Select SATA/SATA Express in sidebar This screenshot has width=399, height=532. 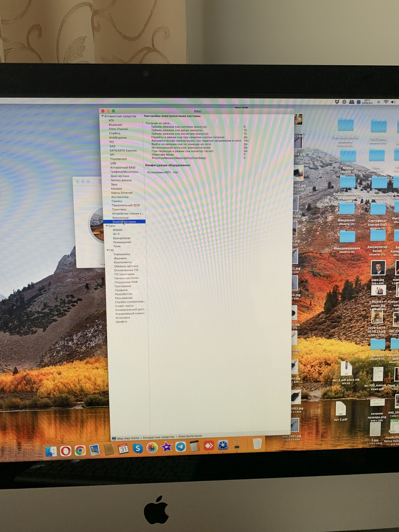pyautogui.click(x=123, y=150)
